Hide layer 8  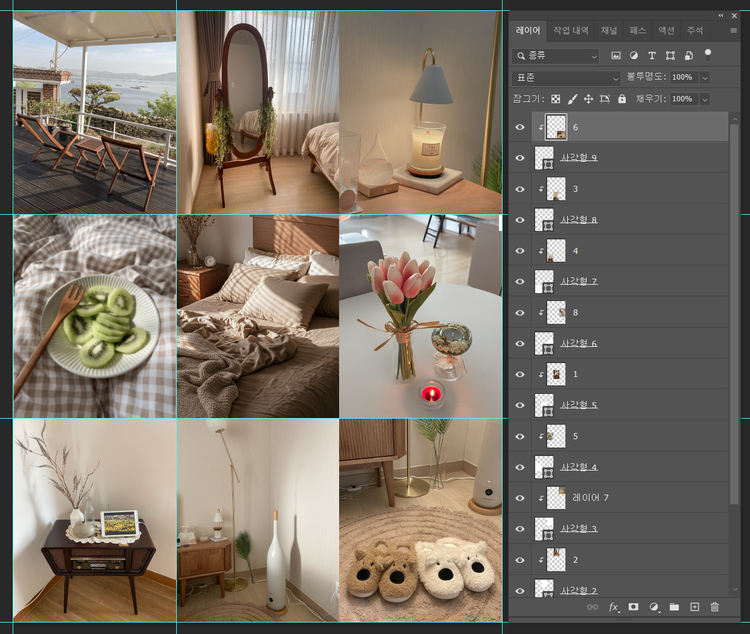tap(520, 312)
